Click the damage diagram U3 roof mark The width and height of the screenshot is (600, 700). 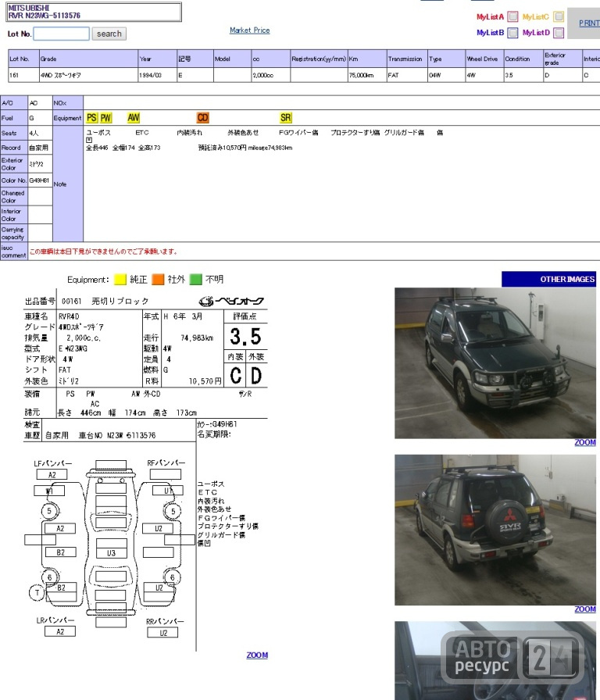pos(111,553)
